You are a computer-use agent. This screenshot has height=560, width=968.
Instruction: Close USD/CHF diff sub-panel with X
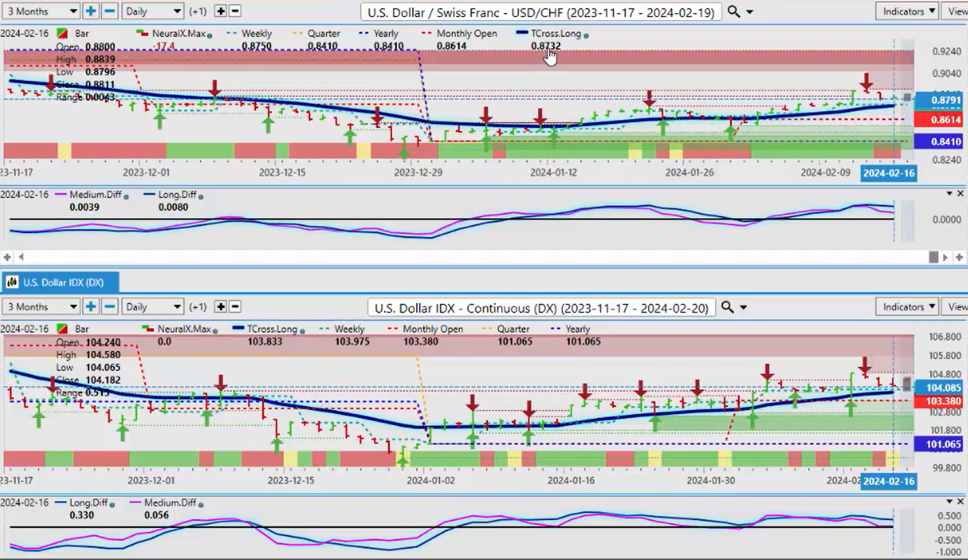(x=960, y=194)
